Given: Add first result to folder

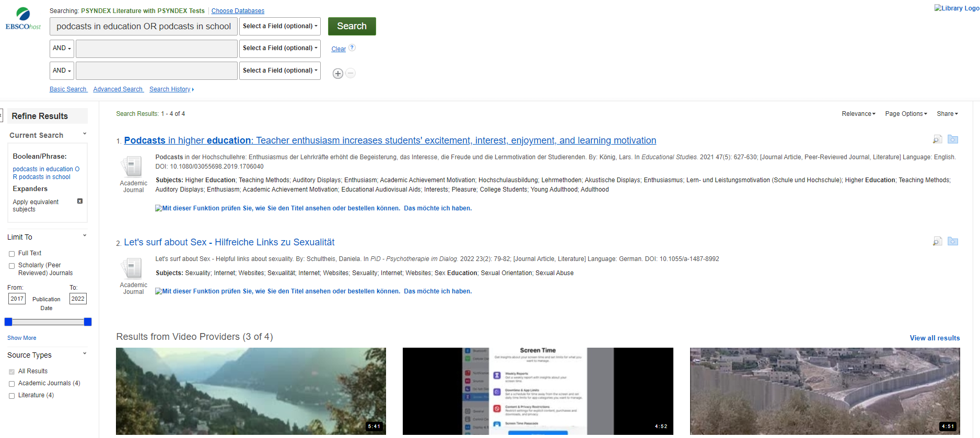Looking at the screenshot, I should (953, 139).
